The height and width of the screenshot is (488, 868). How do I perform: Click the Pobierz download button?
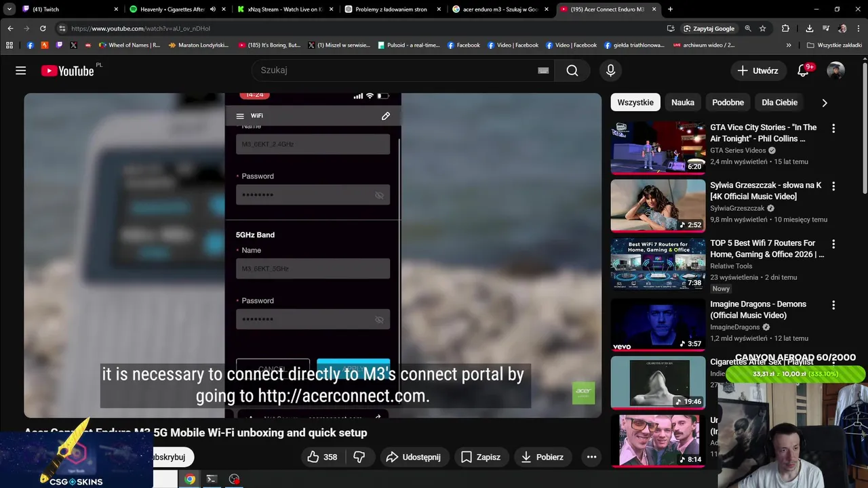click(542, 457)
